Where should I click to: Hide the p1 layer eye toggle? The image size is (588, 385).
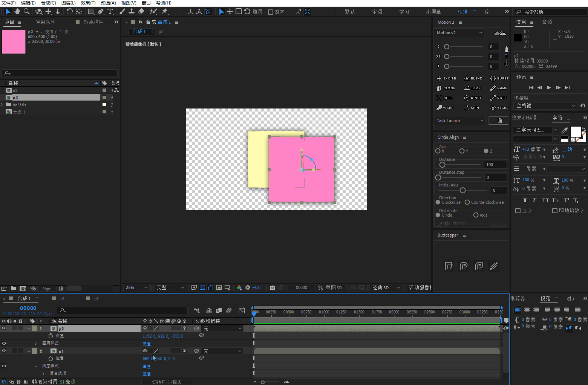pyautogui.click(x=4, y=351)
